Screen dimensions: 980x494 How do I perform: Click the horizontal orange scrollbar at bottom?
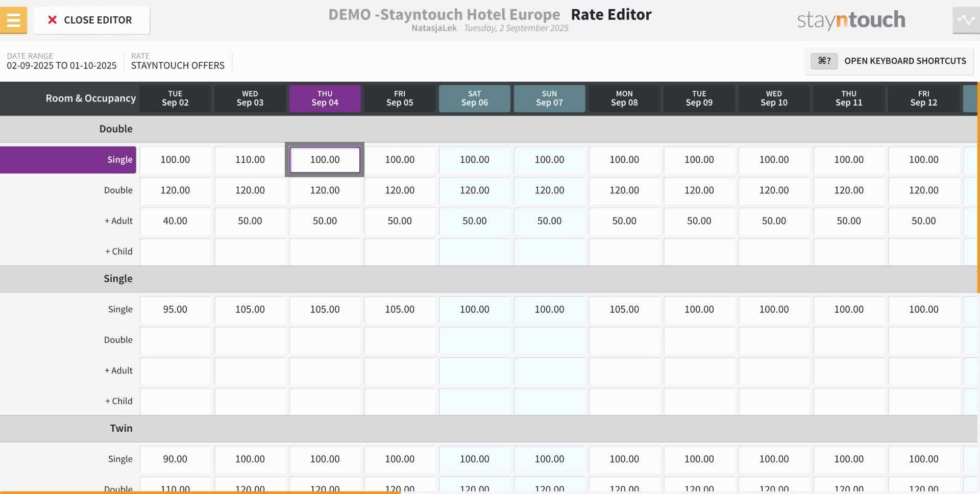200,492
